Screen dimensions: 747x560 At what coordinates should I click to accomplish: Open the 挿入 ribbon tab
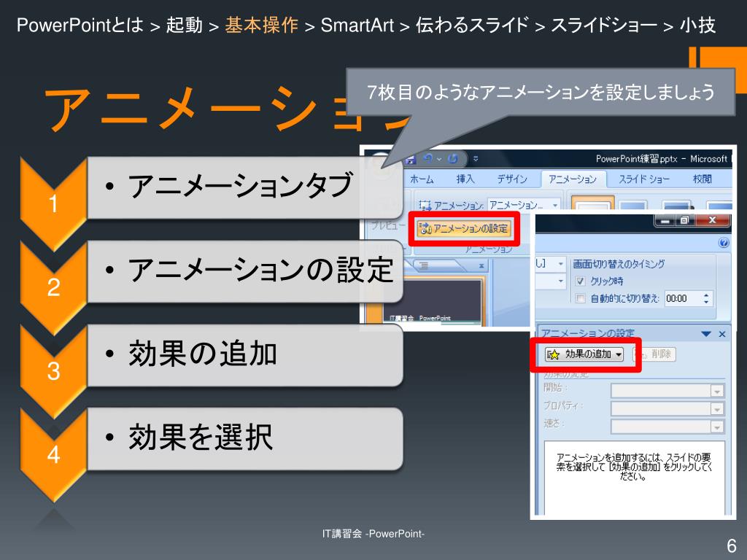[465, 179]
